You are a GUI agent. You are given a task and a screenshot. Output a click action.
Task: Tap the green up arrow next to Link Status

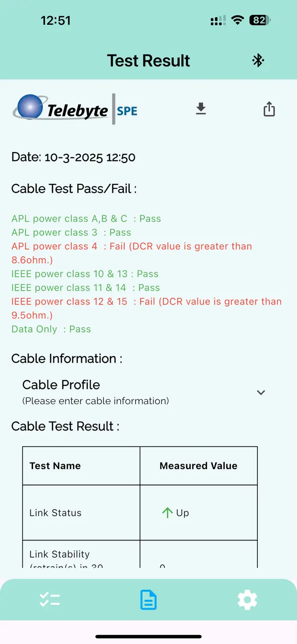click(167, 512)
